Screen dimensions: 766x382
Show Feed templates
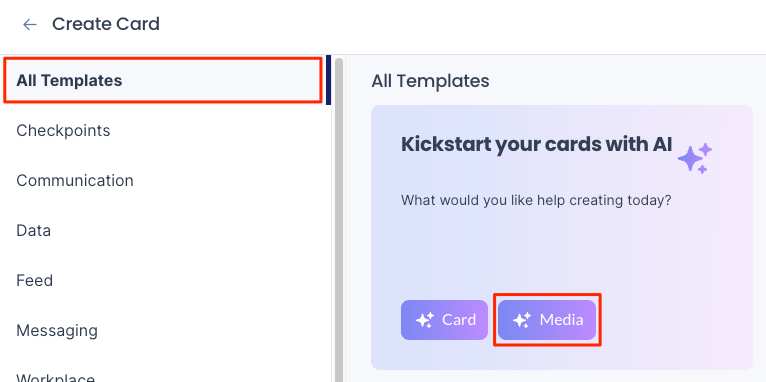tap(164, 280)
